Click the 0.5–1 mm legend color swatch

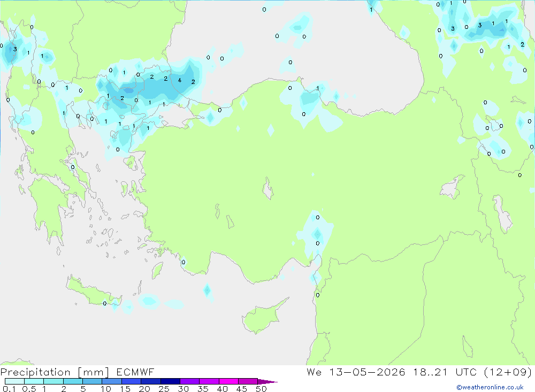(x=34, y=381)
